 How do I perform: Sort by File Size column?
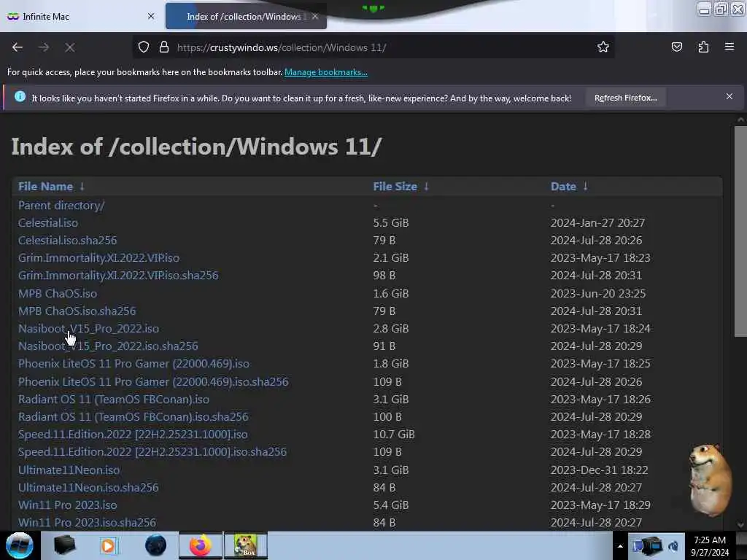[x=400, y=186]
